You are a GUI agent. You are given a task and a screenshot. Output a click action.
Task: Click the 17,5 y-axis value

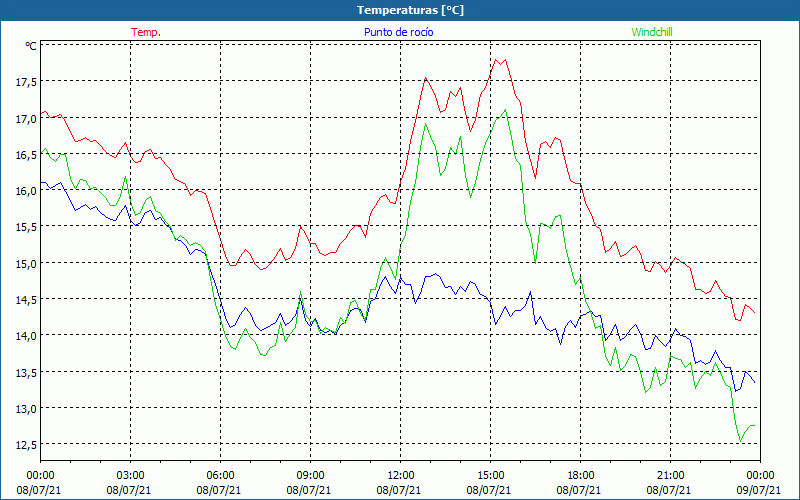[26, 83]
